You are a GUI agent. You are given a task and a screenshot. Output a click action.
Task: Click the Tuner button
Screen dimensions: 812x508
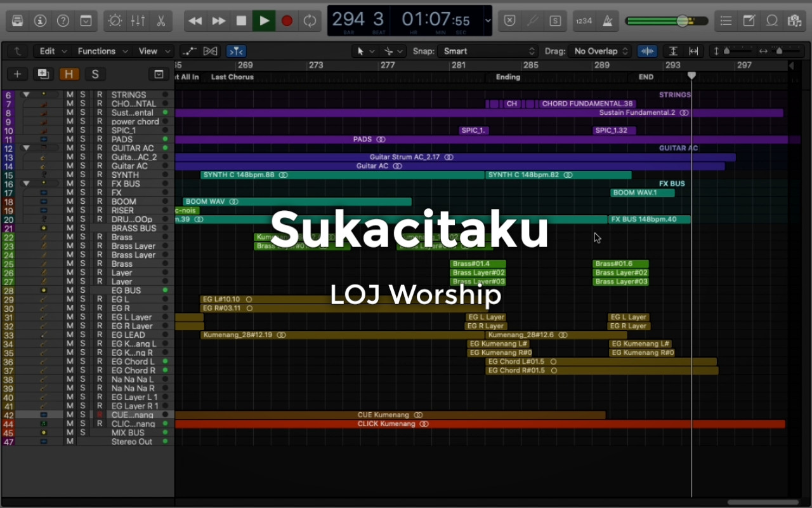point(532,20)
